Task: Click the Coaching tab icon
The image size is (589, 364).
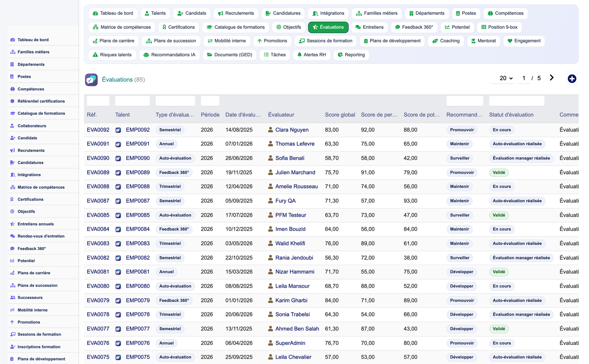Action: coord(435,41)
